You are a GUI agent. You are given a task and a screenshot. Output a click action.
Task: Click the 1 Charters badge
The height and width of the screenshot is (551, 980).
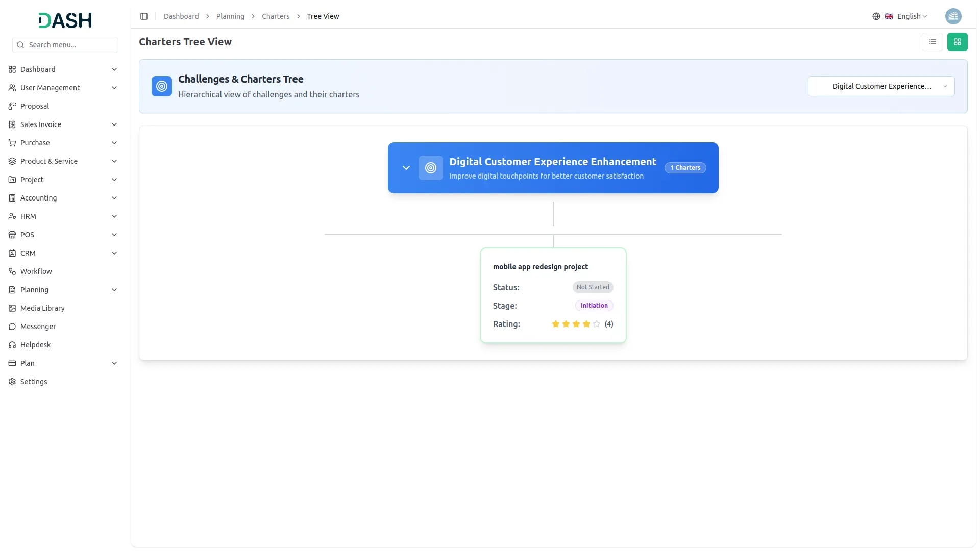(x=685, y=168)
